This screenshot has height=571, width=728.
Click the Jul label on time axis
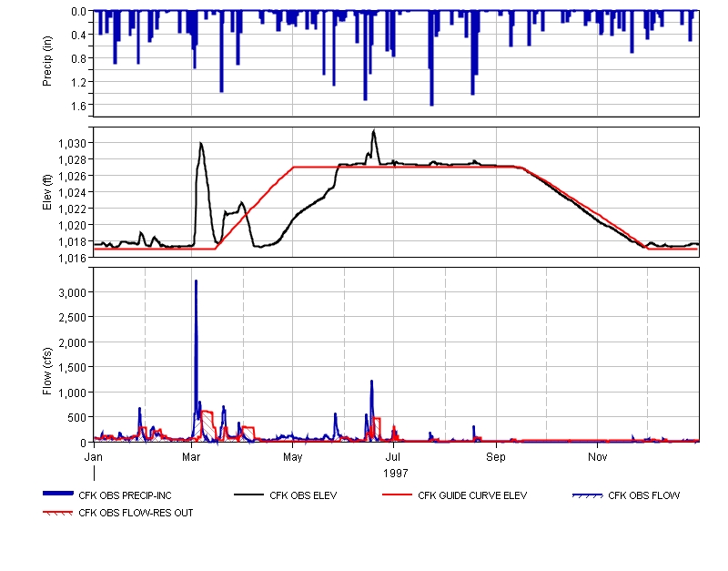[393, 456]
